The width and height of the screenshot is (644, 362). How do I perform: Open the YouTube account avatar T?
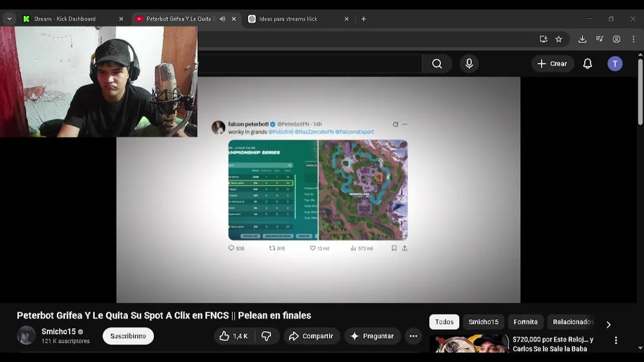pyautogui.click(x=615, y=64)
